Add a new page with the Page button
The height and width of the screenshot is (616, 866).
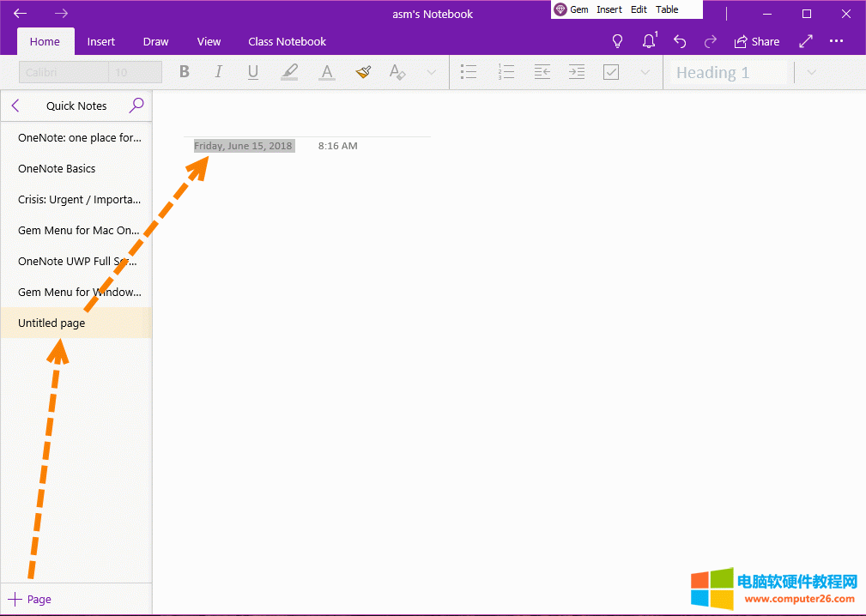coord(28,599)
